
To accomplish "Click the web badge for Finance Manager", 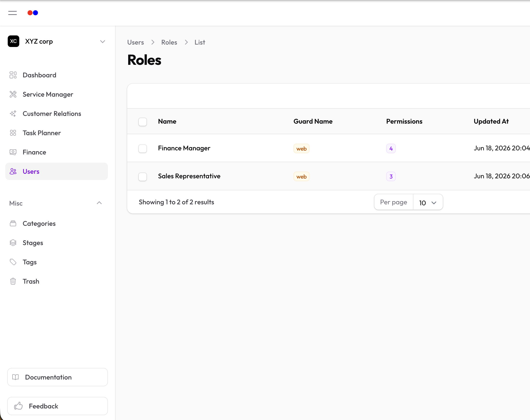I will click(x=301, y=148).
